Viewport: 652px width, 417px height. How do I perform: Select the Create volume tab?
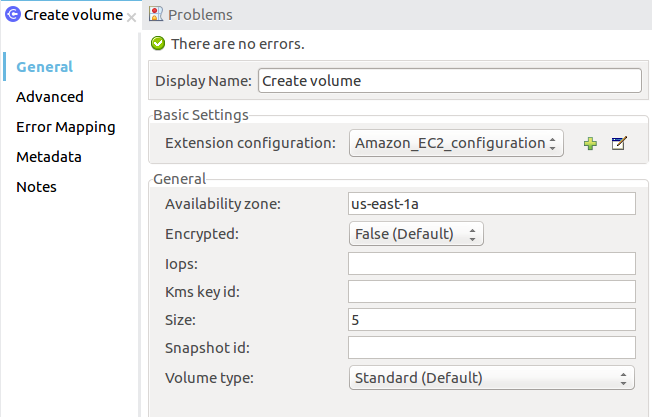coord(72,15)
